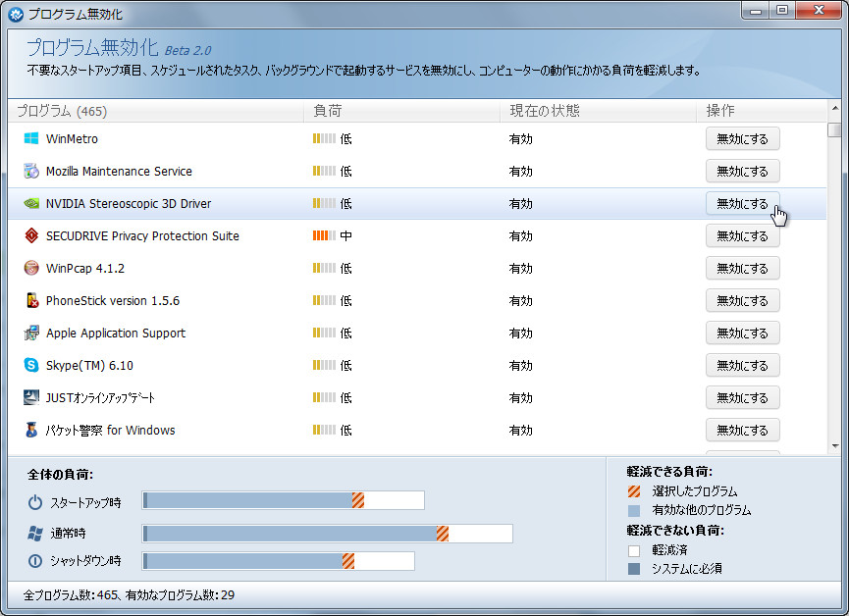Click the PhoneStick version 1.5.6 icon
This screenshot has width=849, height=616.
29,300
